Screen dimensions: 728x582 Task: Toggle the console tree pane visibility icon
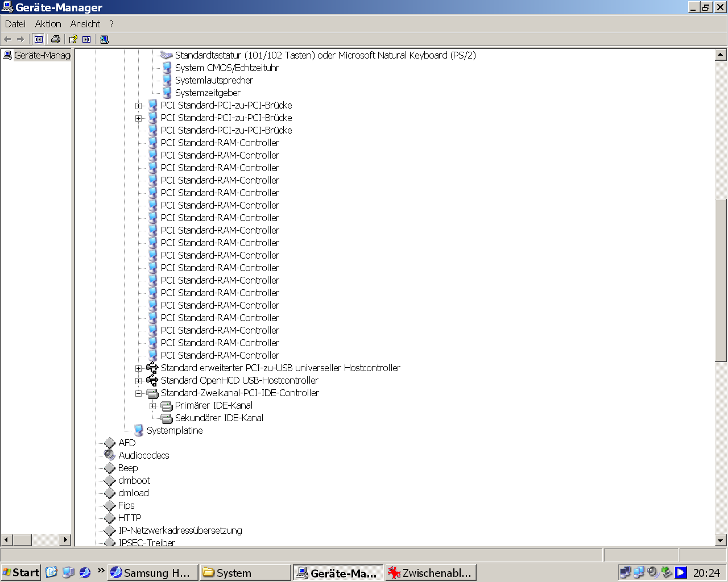[x=38, y=39]
